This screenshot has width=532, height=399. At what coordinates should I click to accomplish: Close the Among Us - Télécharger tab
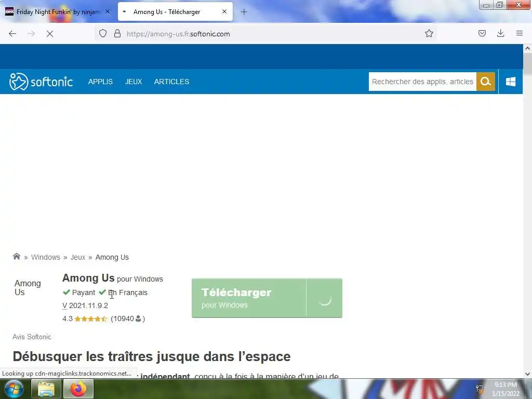coord(224,11)
